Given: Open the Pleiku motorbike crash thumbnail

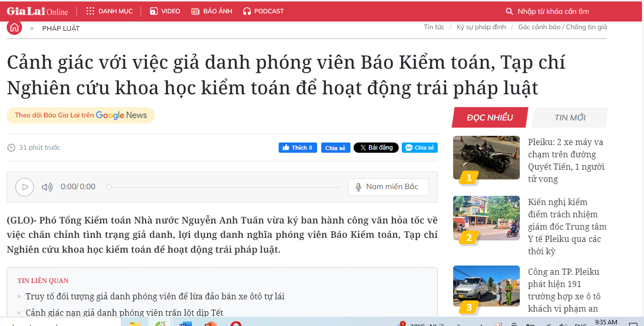Looking at the screenshot, I should [486, 157].
